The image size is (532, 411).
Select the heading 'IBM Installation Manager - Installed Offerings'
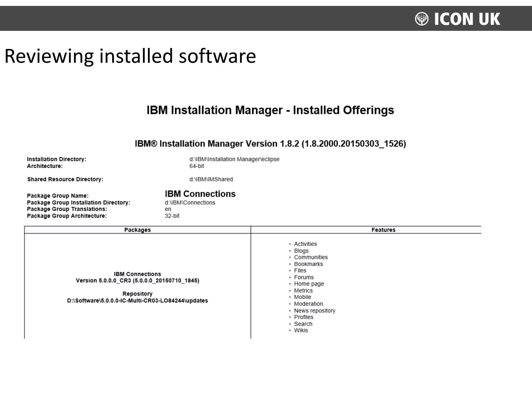pos(270,110)
